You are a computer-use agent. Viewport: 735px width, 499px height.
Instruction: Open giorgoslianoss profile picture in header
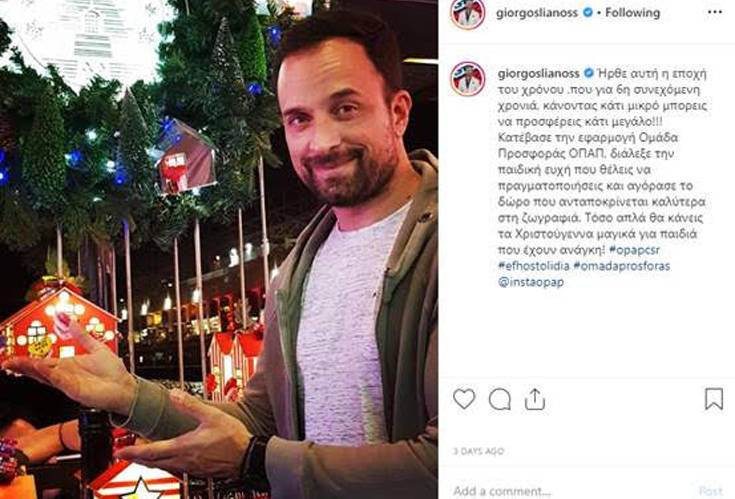pos(467,14)
